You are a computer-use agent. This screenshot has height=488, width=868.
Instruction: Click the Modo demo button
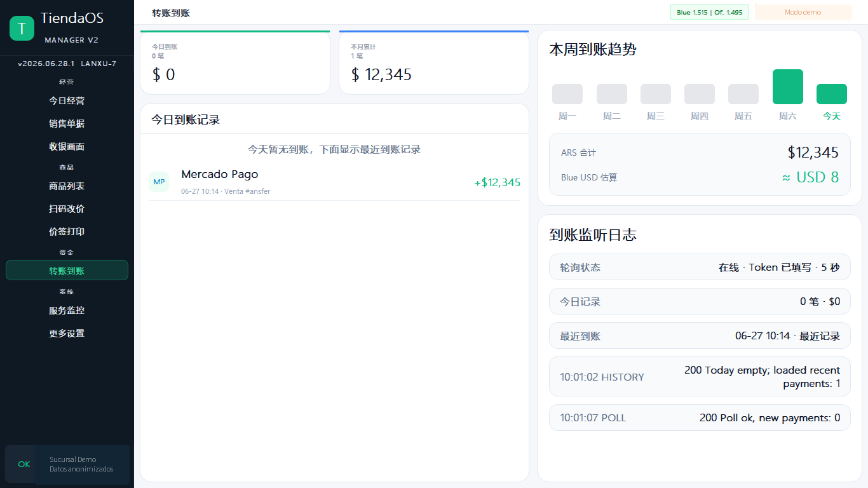tap(803, 12)
